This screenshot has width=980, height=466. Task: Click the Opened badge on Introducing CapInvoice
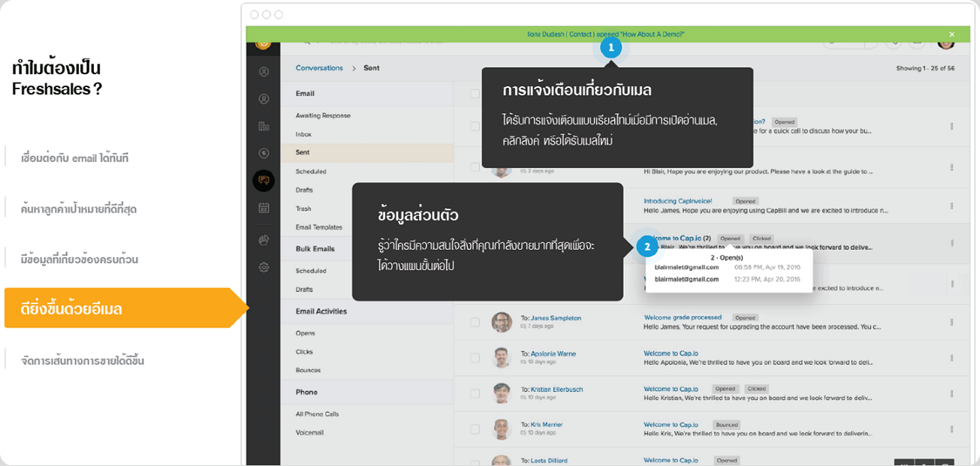[x=746, y=201]
